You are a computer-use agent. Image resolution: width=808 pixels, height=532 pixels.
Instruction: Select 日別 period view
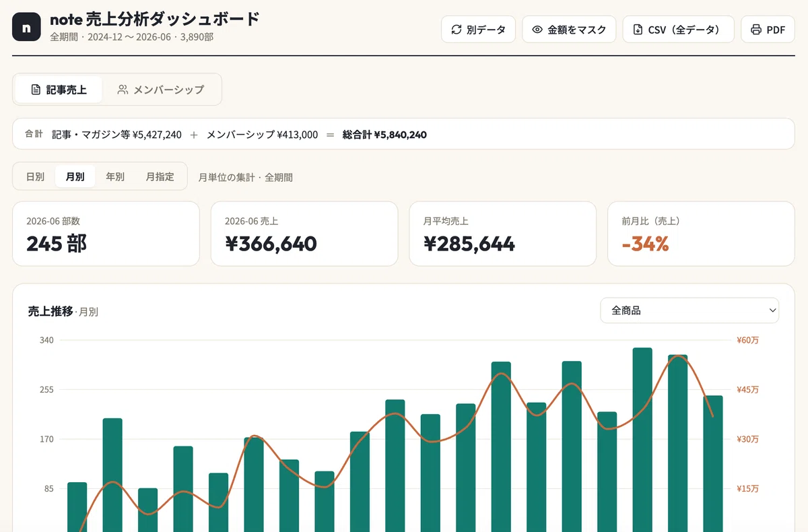click(x=35, y=176)
